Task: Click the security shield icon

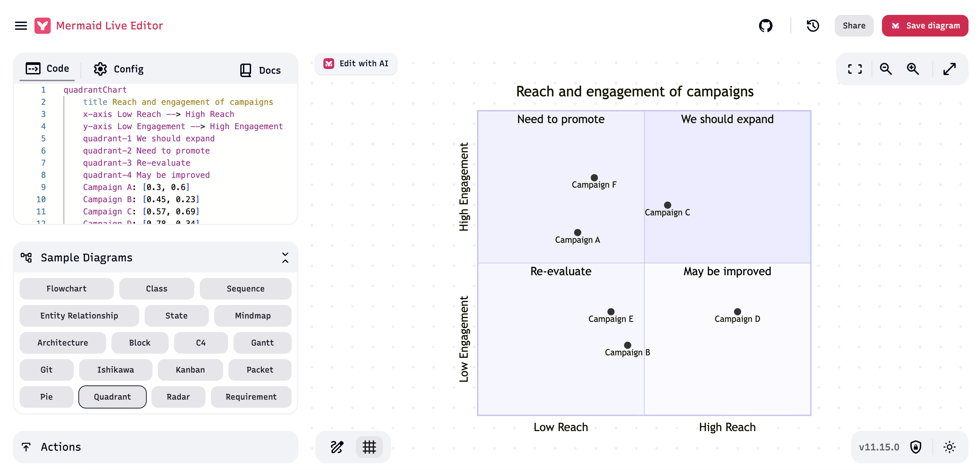Action: pos(915,447)
